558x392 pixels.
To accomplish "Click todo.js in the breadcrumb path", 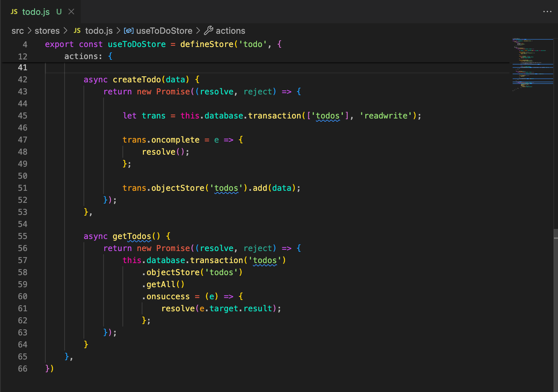I will pyautogui.click(x=99, y=31).
